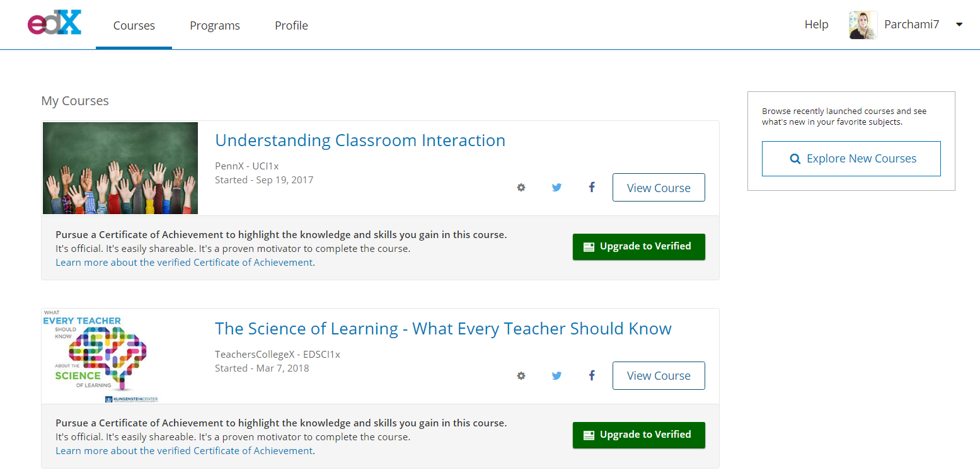View course for Understanding Classroom Interaction
980x473 pixels.
659,188
